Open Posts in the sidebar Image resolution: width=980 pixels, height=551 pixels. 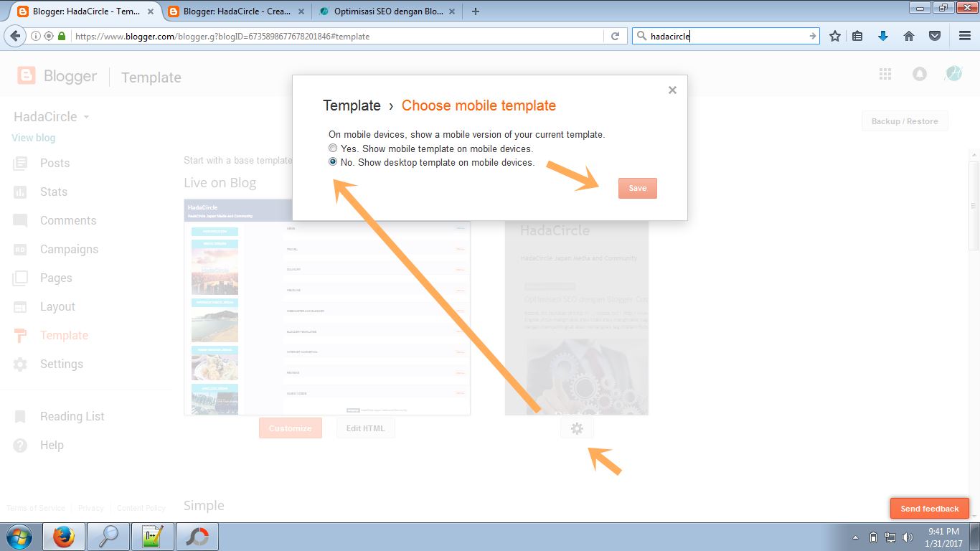coord(55,163)
